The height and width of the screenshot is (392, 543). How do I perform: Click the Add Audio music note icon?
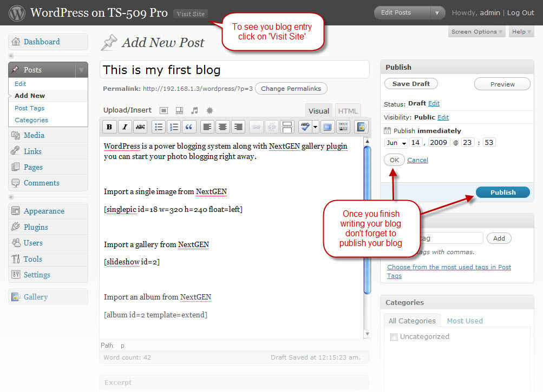click(x=195, y=110)
